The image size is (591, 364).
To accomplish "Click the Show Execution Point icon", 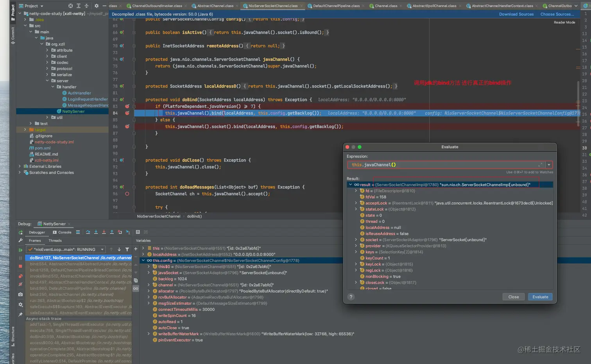I will point(78,232).
